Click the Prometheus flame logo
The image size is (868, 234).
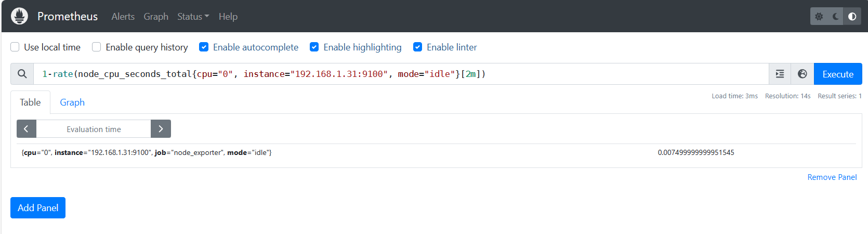tap(19, 16)
